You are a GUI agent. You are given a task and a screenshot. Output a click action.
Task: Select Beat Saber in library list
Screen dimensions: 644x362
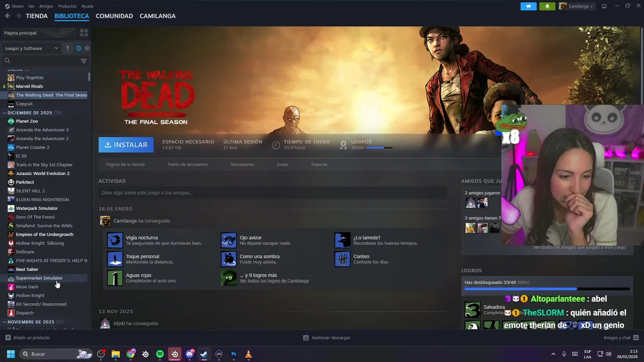coord(27,269)
